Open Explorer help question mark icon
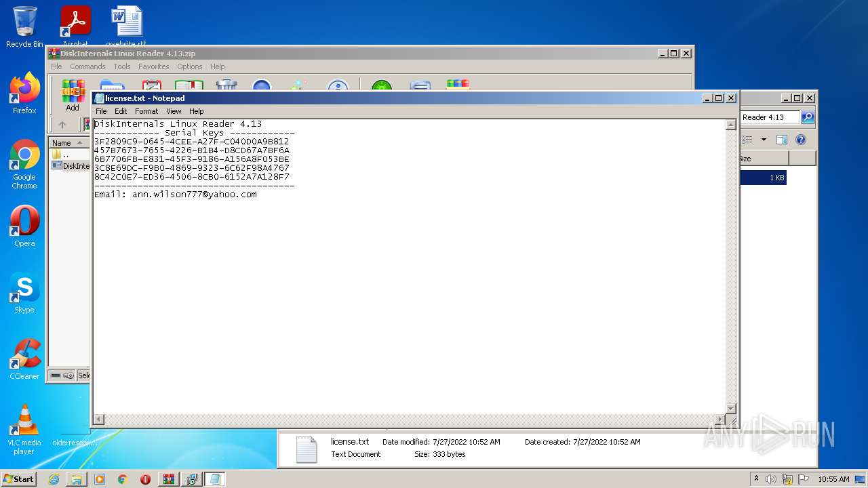Screen dimensions: 868x488 click(801, 140)
